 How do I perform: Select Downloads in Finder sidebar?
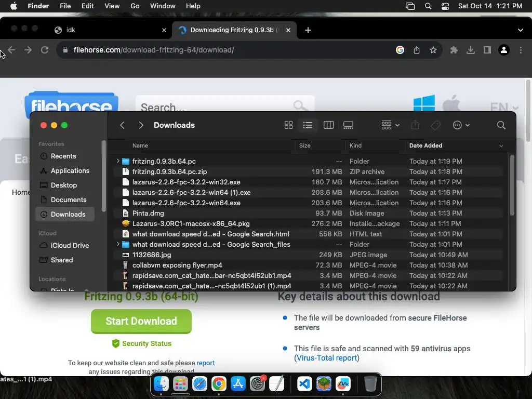coord(64,214)
